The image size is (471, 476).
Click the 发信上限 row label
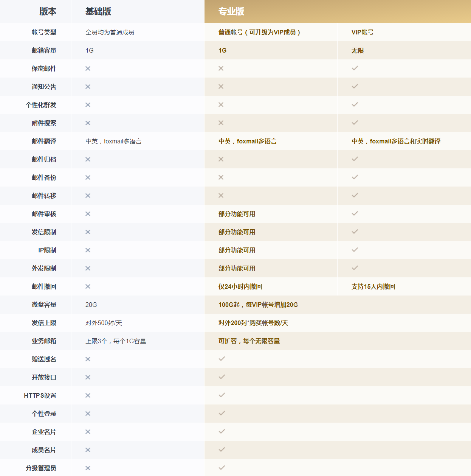[44, 323]
